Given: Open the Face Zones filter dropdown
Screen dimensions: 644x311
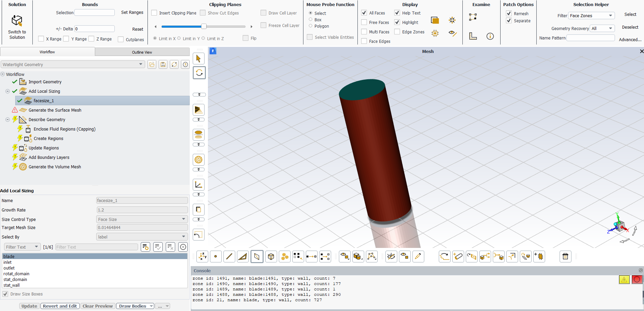Looking at the screenshot, I should click(x=591, y=16).
